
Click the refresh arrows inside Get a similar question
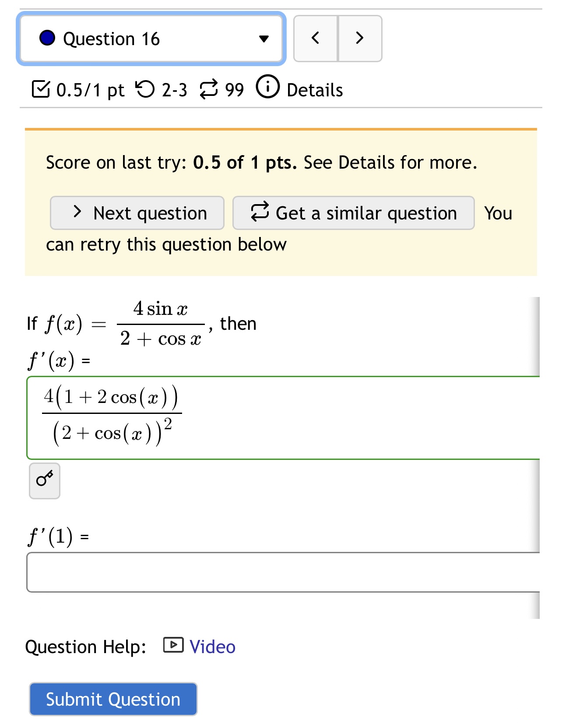(259, 213)
